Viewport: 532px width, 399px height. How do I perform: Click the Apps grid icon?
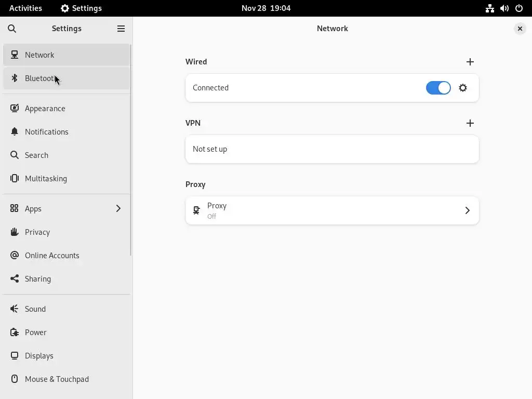14,208
